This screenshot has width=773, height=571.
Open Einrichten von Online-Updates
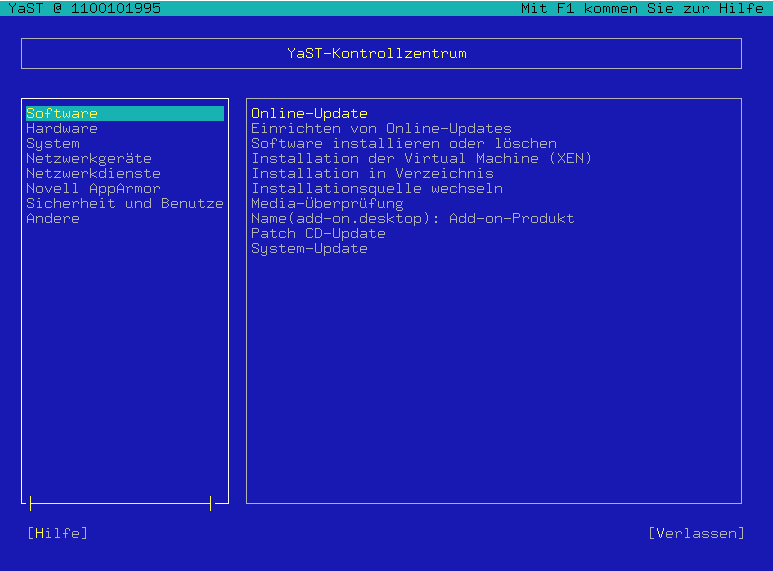[381, 129]
